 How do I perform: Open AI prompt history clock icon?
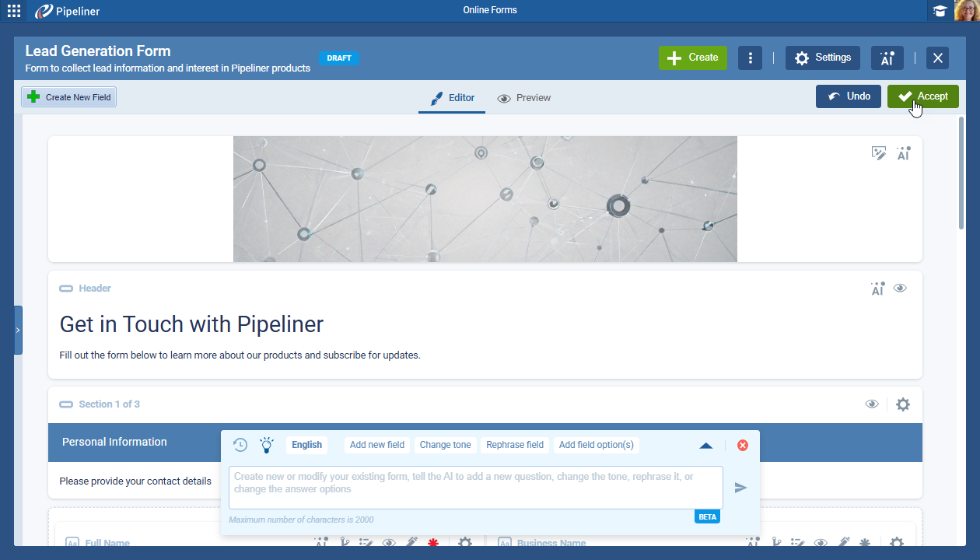[240, 445]
